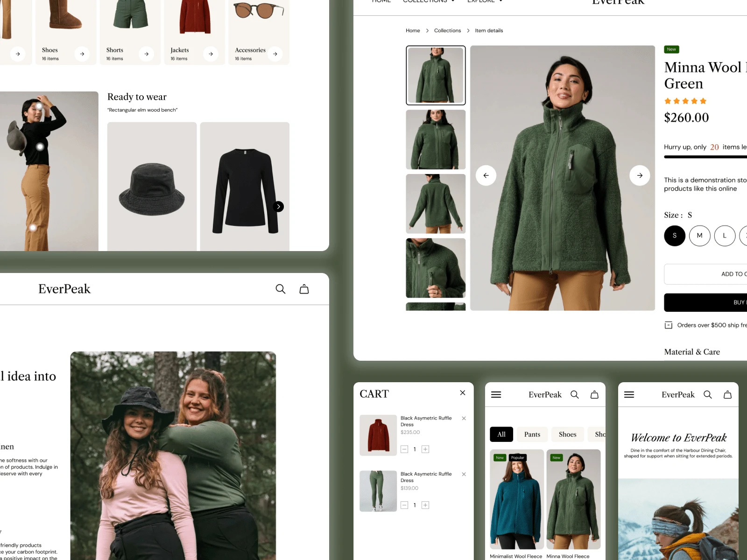The height and width of the screenshot is (560, 747).
Task: Open the black long-sleeve top product card
Action: [245, 187]
